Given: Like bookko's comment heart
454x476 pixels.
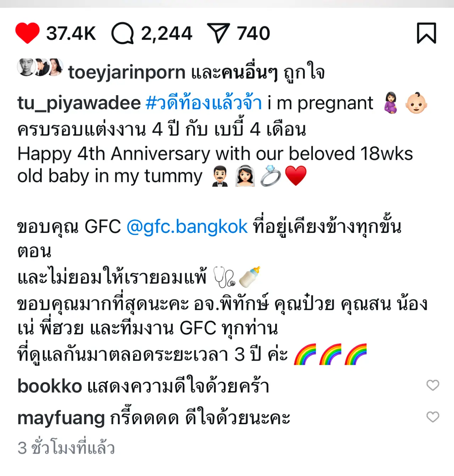Looking at the screenshot, I should click(433, 385).
